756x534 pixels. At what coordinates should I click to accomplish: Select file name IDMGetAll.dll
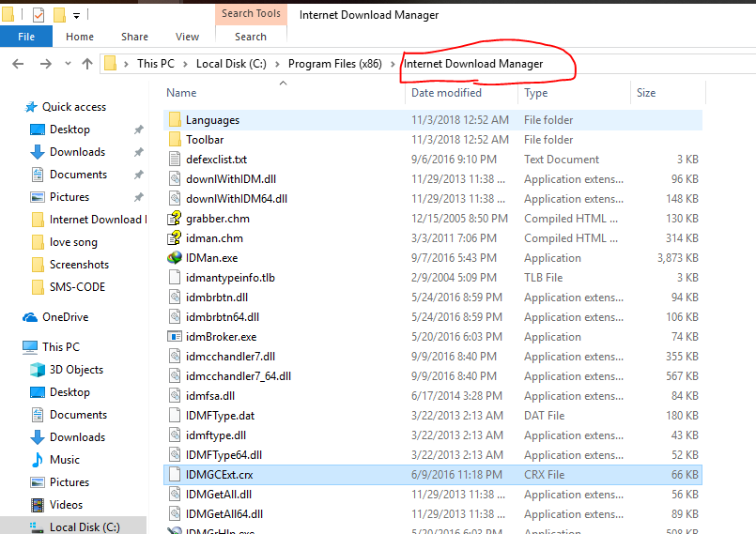(x=219, y=495)
